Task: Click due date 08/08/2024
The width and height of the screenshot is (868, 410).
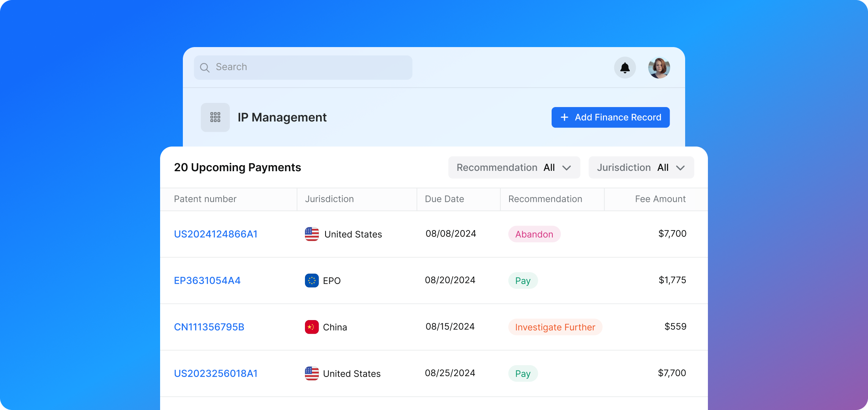Action: point(451,234)
